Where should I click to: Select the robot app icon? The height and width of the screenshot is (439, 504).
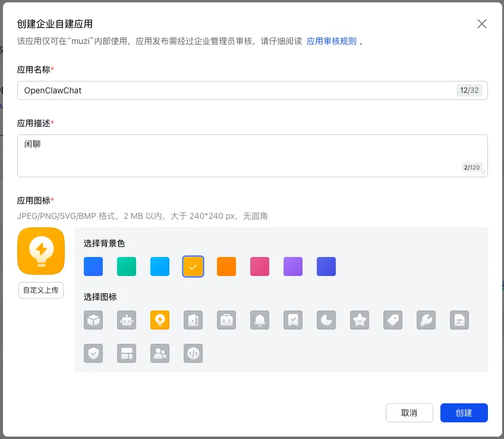click(127, 320)
